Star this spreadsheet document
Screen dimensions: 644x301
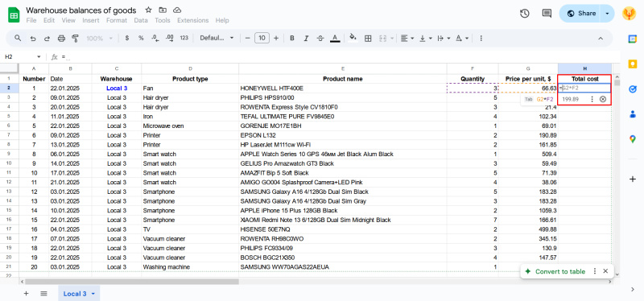point(148,10)
